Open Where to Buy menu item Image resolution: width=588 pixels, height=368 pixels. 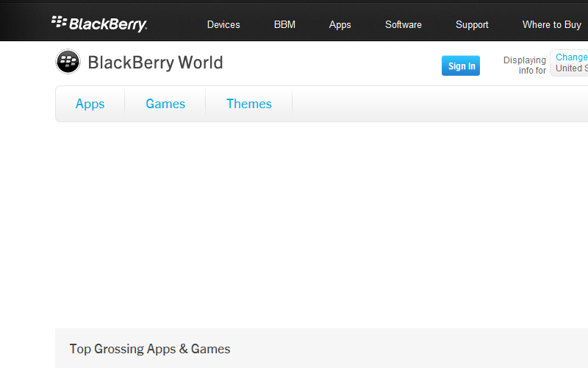pos(552,25)
